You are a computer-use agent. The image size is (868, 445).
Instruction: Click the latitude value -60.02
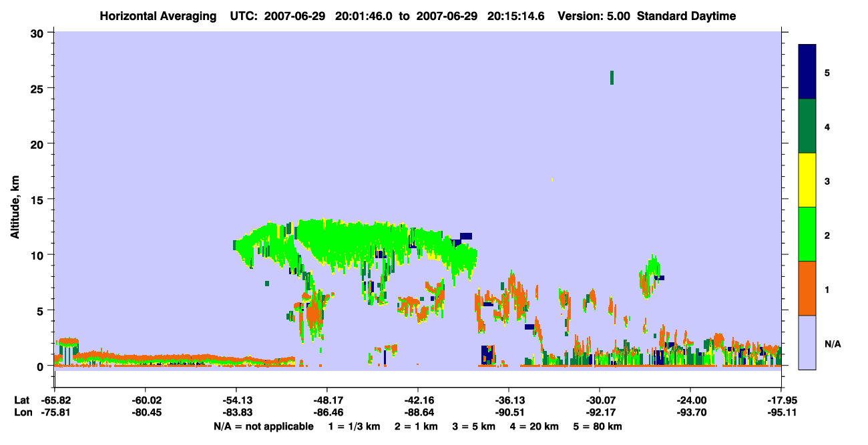(146, 400)
